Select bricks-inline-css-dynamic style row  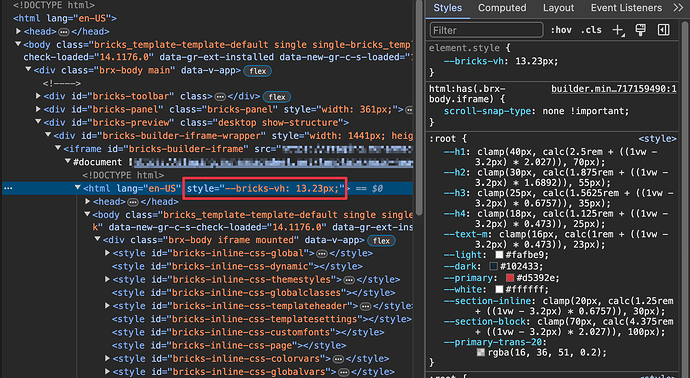click(237, 266)
